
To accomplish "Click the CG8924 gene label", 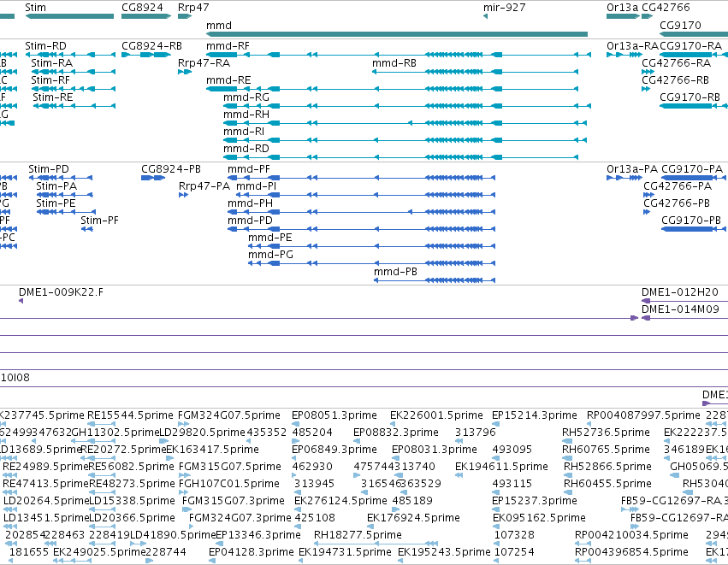I will tap(142, 8).
